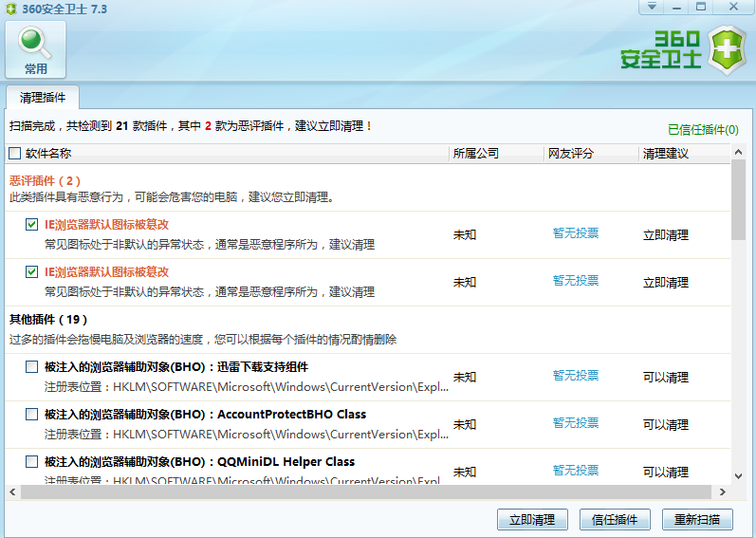Open the 常用 magnifier tool icon
Screen dimensions: 756x538
point(35,49)
